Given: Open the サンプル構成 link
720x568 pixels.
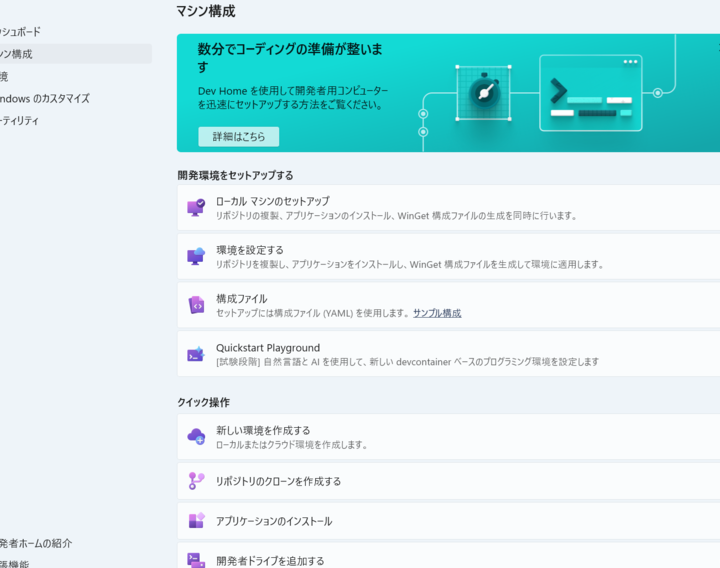Looking at the screenshot, I should [437, 313].
